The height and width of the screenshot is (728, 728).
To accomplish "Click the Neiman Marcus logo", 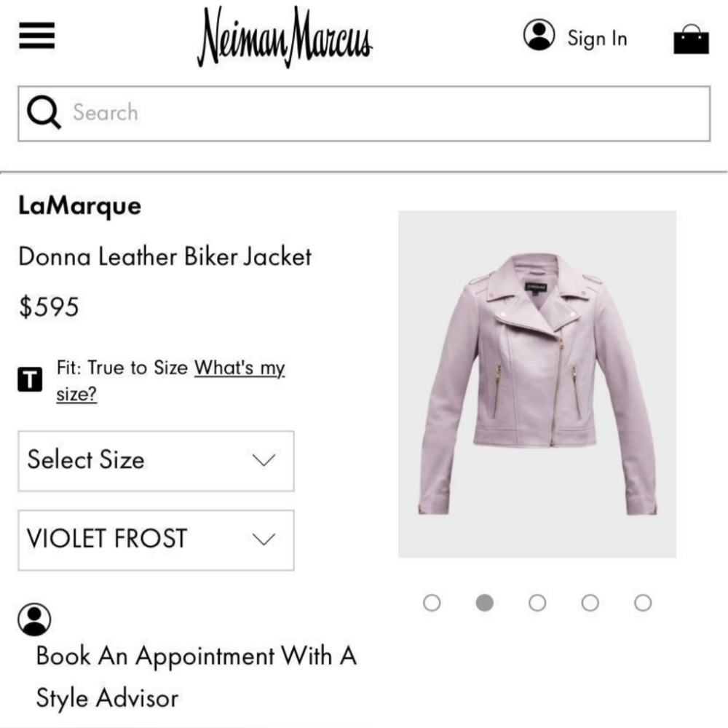I will coord(282,36).
